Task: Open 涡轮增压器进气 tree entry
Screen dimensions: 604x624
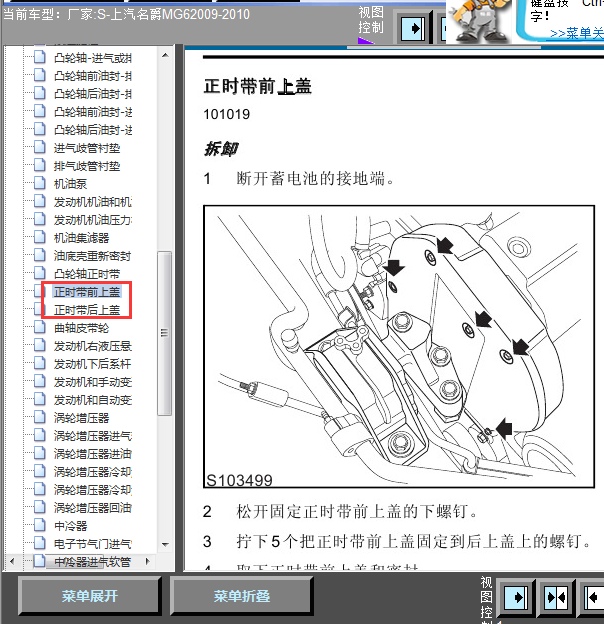Action: (x=93, y=436)
